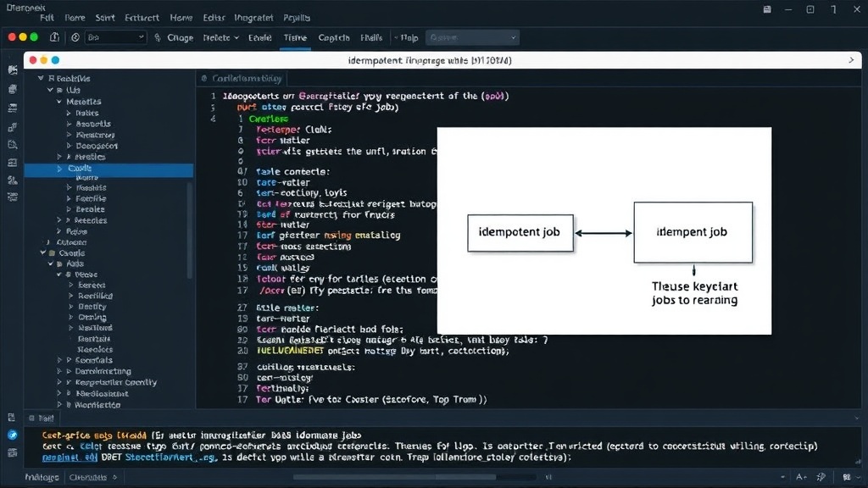Click the Mdlteqe status bar button
The height and width of the screenshot is (488, 868).
(42, 477)
